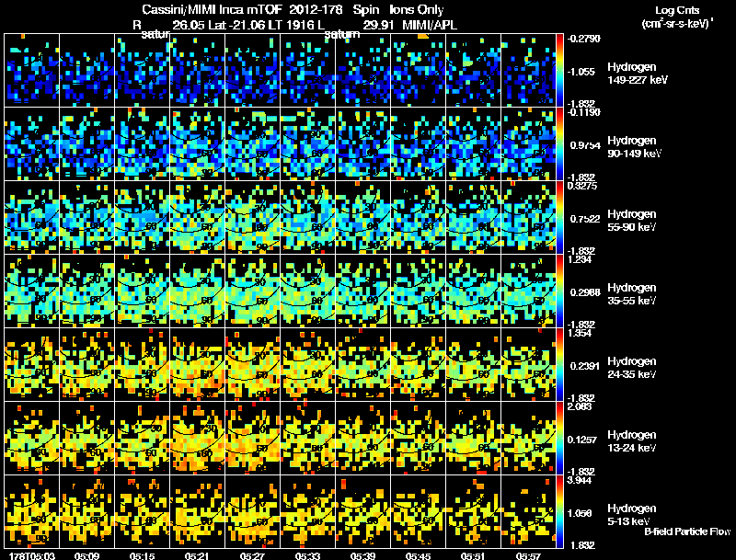Select the Hydrogen 55-90 keV label
736x560 pixels.
click(632, 220)
